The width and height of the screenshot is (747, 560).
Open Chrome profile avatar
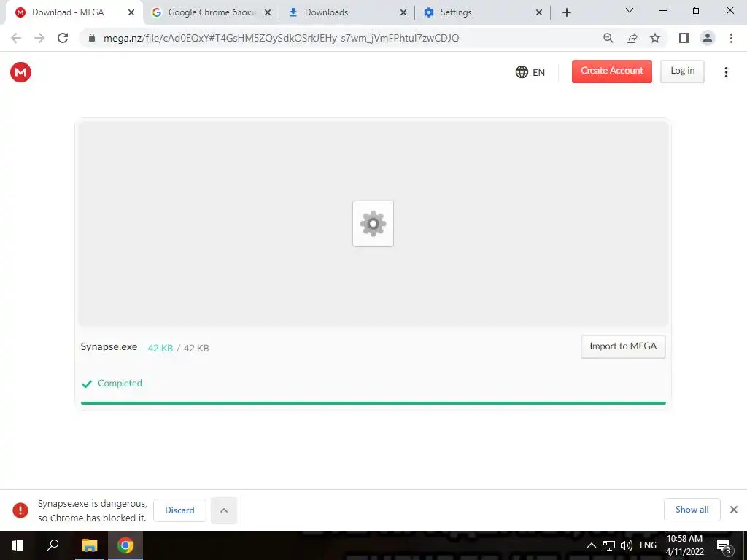(x=708, y=38)
